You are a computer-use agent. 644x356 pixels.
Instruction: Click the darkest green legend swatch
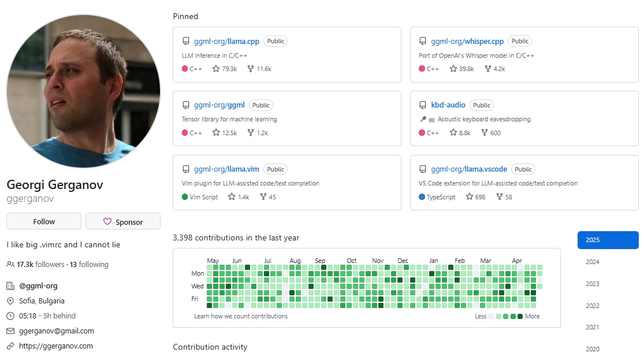coord(520,317)
